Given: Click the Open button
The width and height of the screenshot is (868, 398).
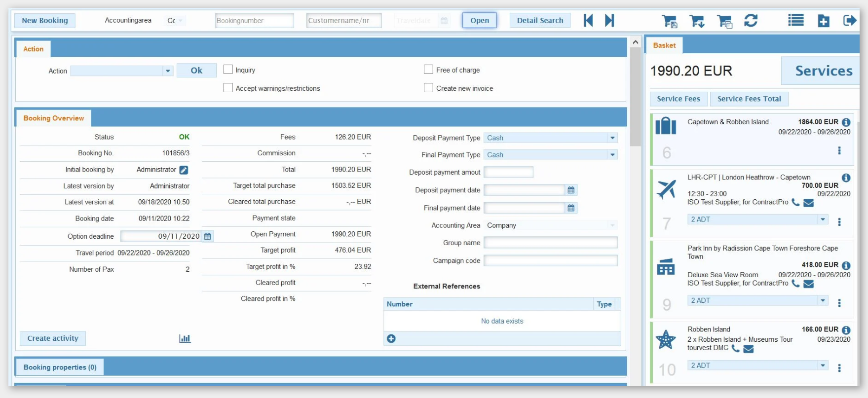Looking at the screenshot, I should coord(480,20).
